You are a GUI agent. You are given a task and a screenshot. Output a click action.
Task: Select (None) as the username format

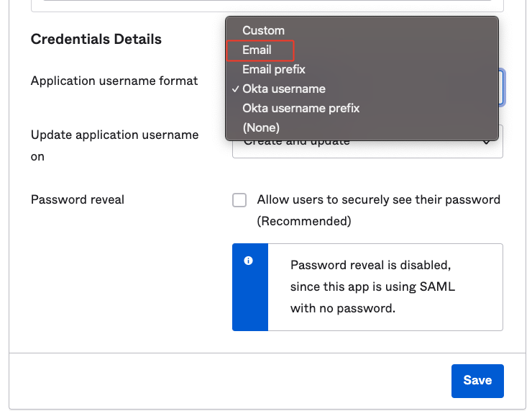[260, 128]
